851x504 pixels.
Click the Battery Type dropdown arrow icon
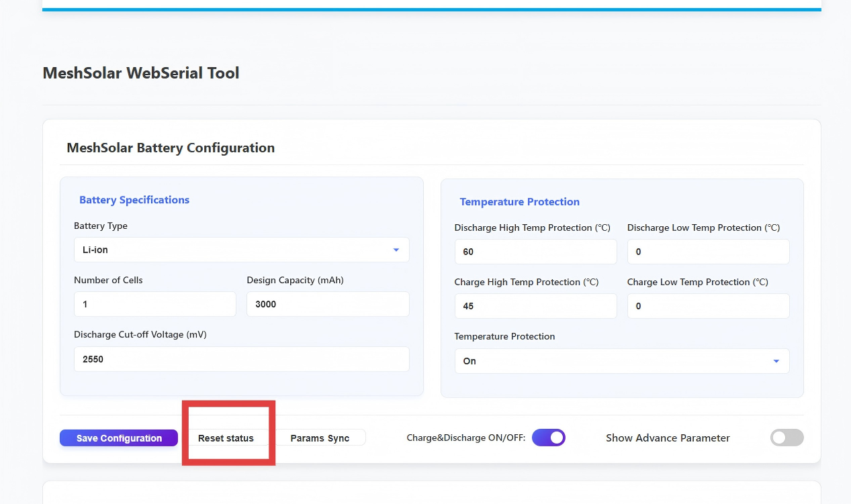[x=396, y=250]
